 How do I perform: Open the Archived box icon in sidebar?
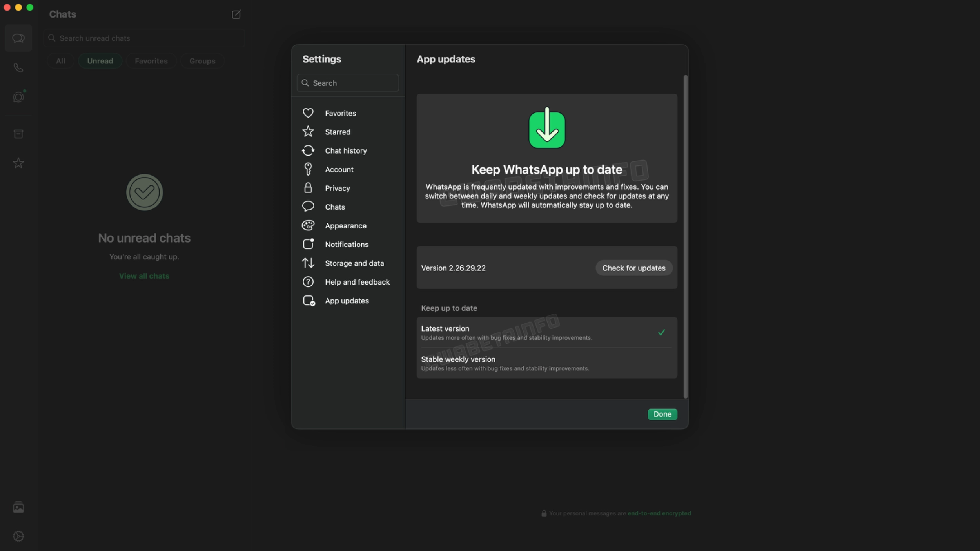18,134
